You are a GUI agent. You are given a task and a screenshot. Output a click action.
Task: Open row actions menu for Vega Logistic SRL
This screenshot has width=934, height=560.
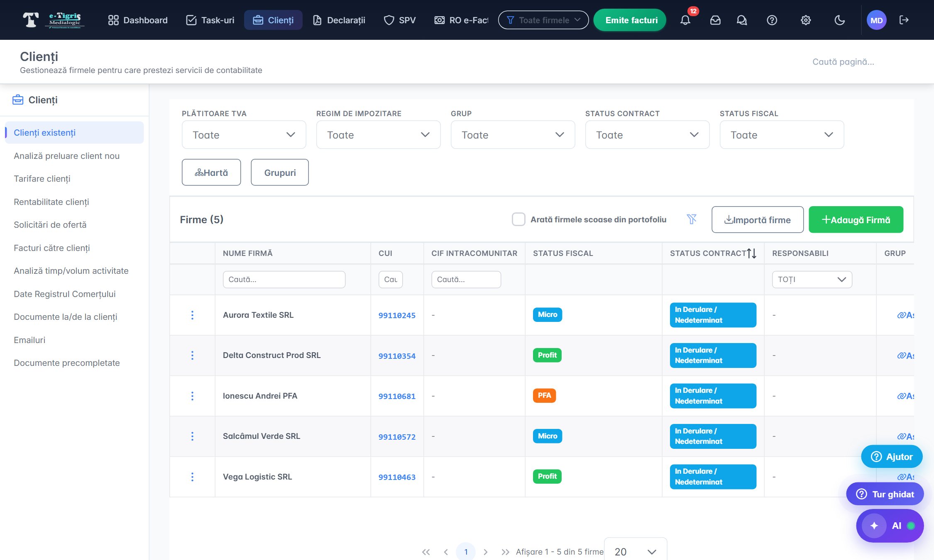[192, 477]
